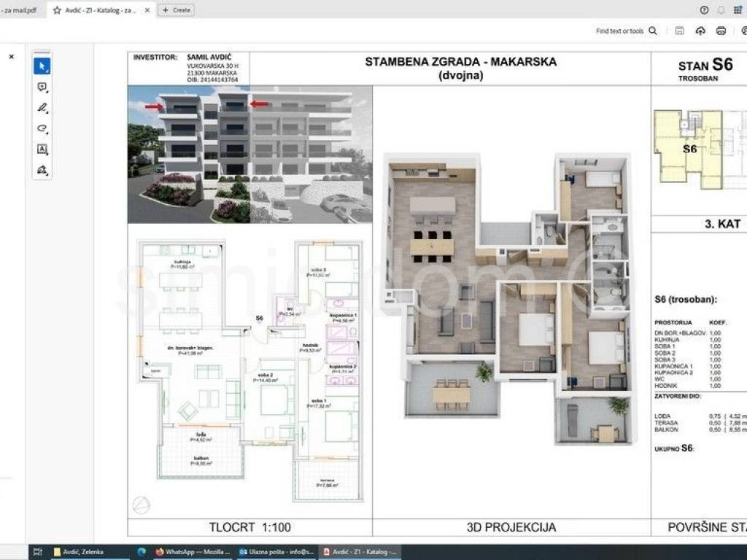The height and width of the screenshot is (560, 747).
Task: Open the apps grid menu
Action: [740, 9]
